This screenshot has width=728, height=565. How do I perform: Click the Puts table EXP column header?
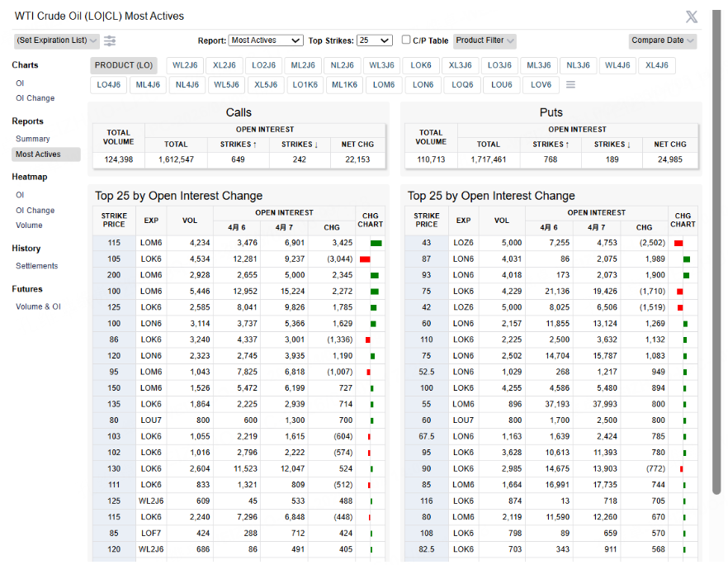(x=463, y=221)
